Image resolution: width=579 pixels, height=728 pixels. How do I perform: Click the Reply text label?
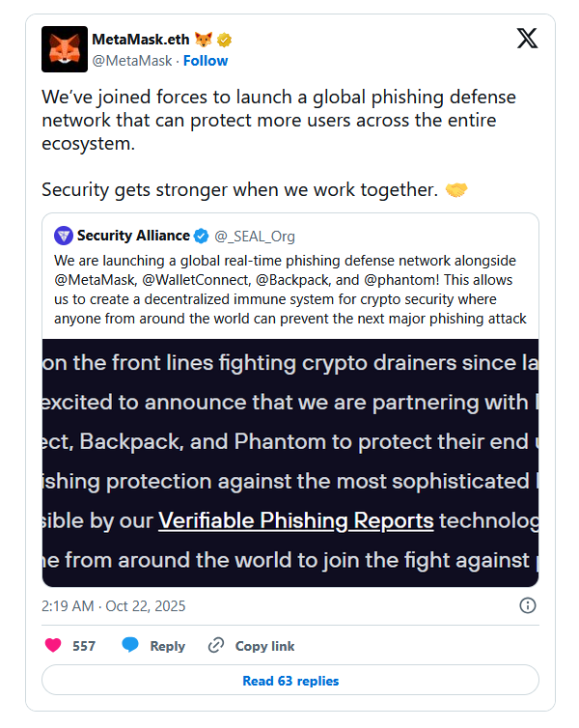click(x=167, y=646)
